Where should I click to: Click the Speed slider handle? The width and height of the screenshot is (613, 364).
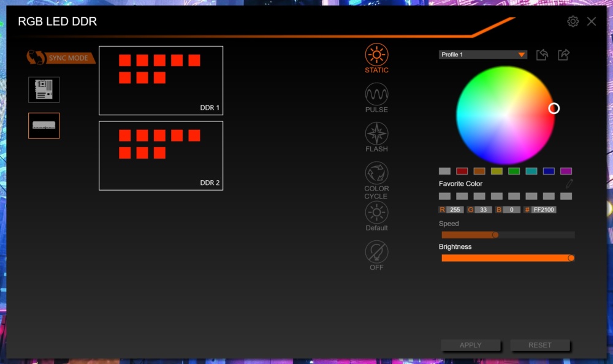[495, 235]
